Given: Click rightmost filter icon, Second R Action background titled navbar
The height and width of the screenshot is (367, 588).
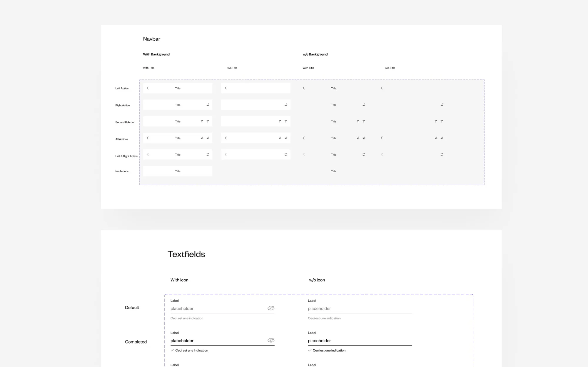Looking at the screenshot, I should click(208, 121).
